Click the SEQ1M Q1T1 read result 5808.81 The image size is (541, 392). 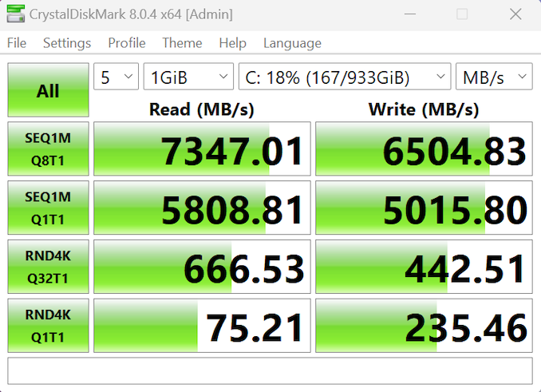pos(202,208)
